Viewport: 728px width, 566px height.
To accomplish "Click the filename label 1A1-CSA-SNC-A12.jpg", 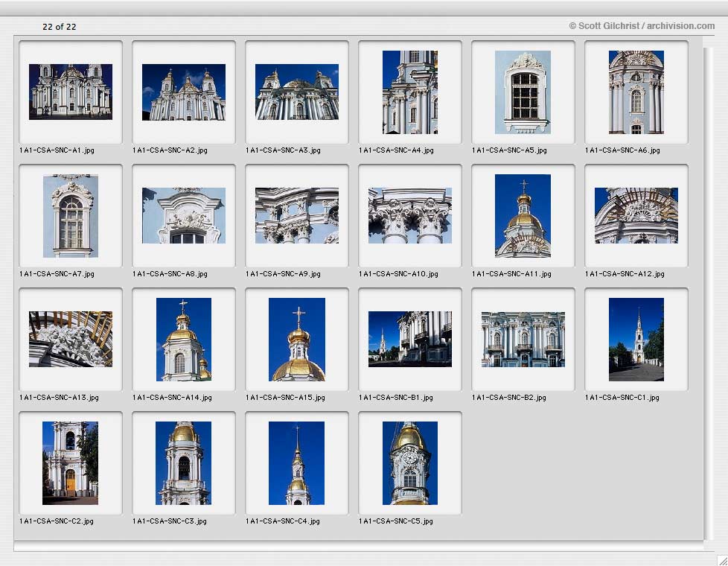I will click(x=625, y=274).
